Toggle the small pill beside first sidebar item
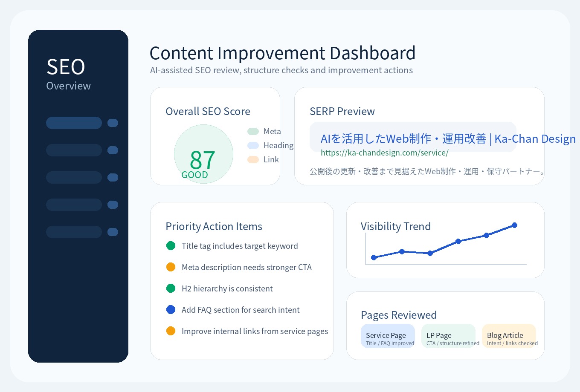The height and width of the screenshot is (392, 580). click(113, 123)
